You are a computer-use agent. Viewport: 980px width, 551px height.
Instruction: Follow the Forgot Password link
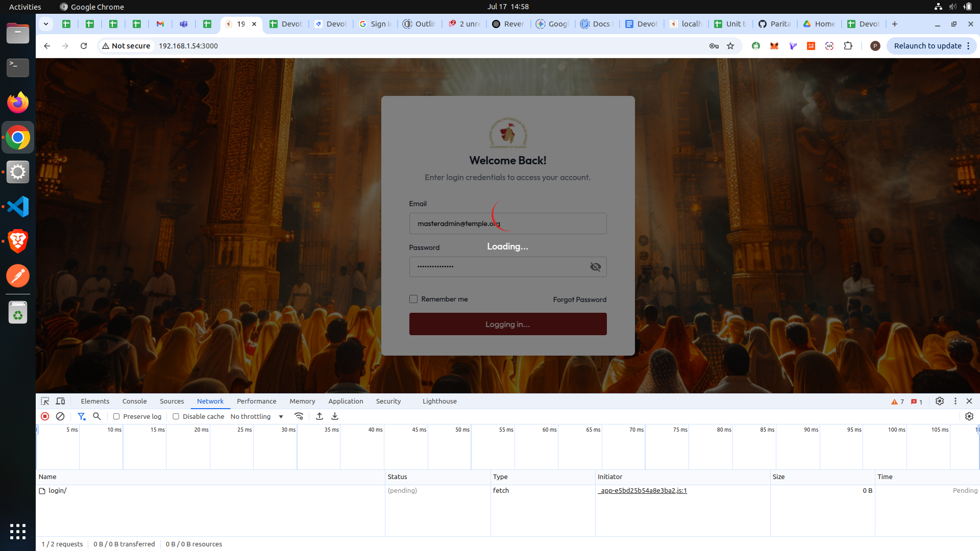tap(579, 299)
